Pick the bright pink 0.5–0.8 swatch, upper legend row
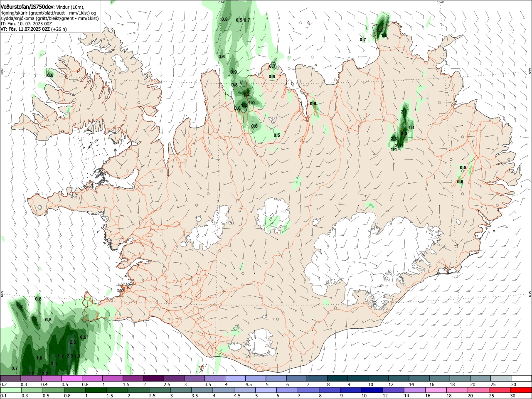The width and height of the screenshot is (532, 399). click(x=72, y=378)
